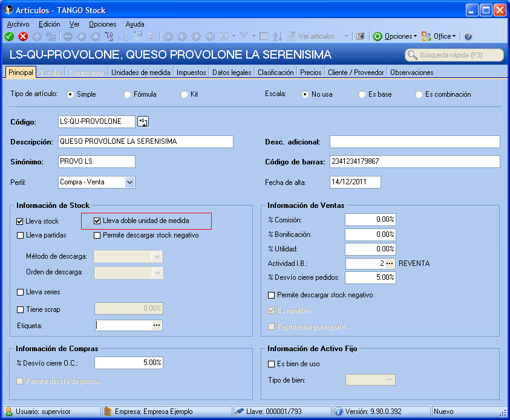The width and height of the screenshot is (510, 420).
Task: Click the Código de barras field
Action: [414, 161]
